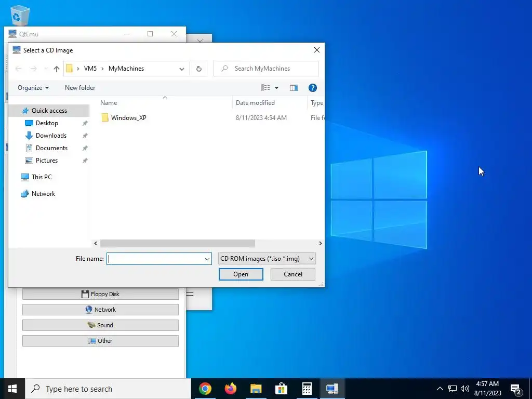Viewport: 532px width, 399px height.
Task: Expand address bar history dropdown
Action: [x=182, y=69]
